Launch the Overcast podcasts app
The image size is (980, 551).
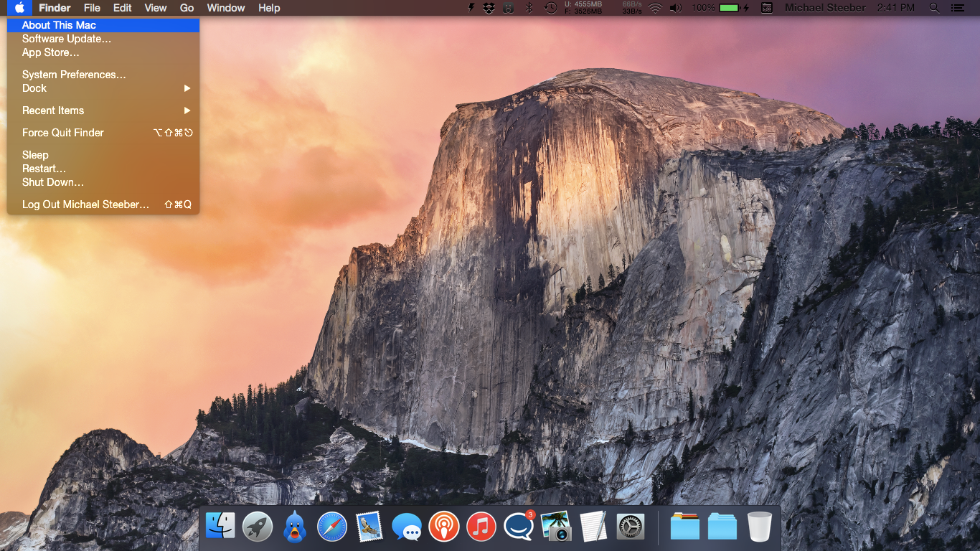(444, 526)
